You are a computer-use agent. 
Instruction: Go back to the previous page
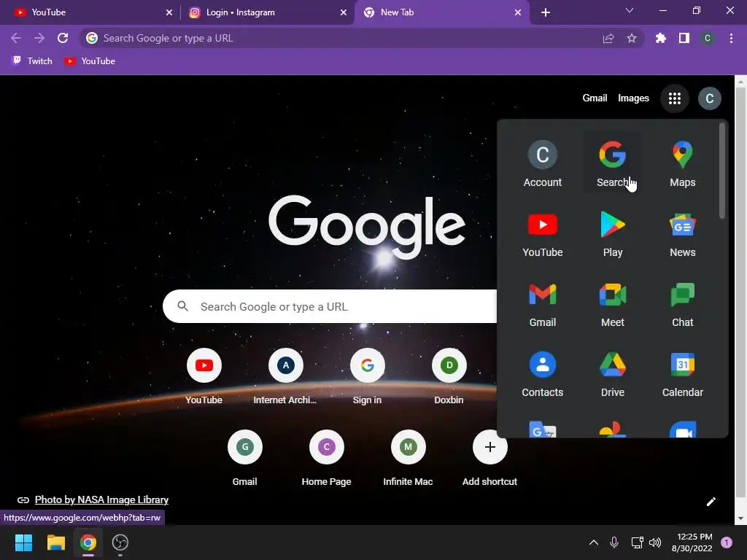pyautogui.click(x=16, y=38)
